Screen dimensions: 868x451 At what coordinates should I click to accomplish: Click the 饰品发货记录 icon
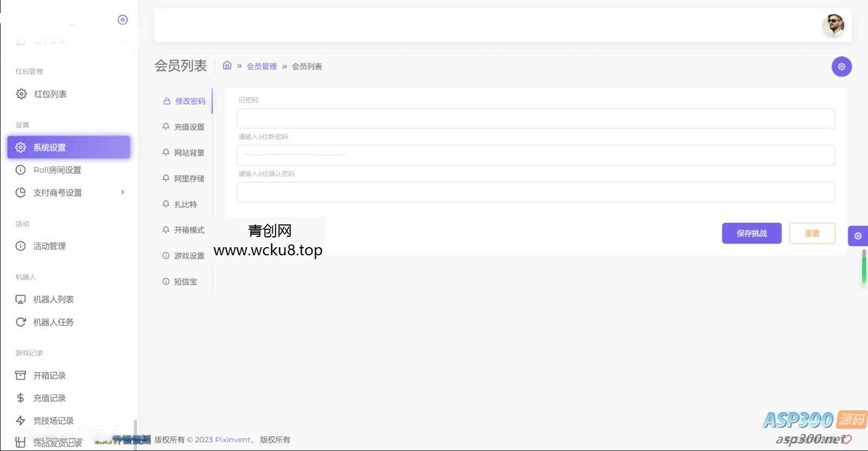point(21,442)
